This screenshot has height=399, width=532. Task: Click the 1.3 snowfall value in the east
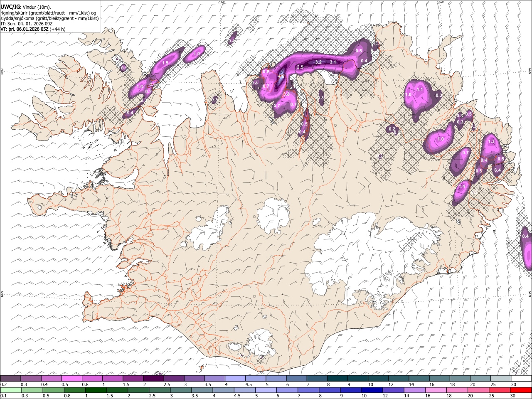tap(492, 141)
